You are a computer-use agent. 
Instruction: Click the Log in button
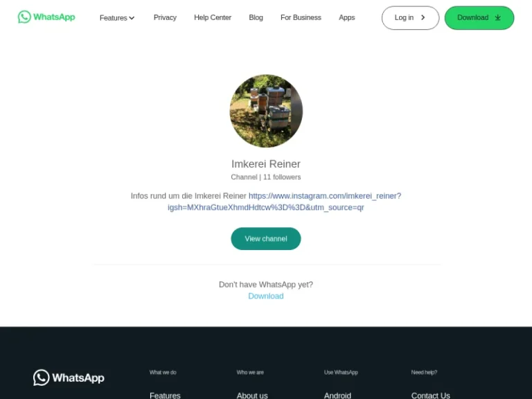pos(410,17)
